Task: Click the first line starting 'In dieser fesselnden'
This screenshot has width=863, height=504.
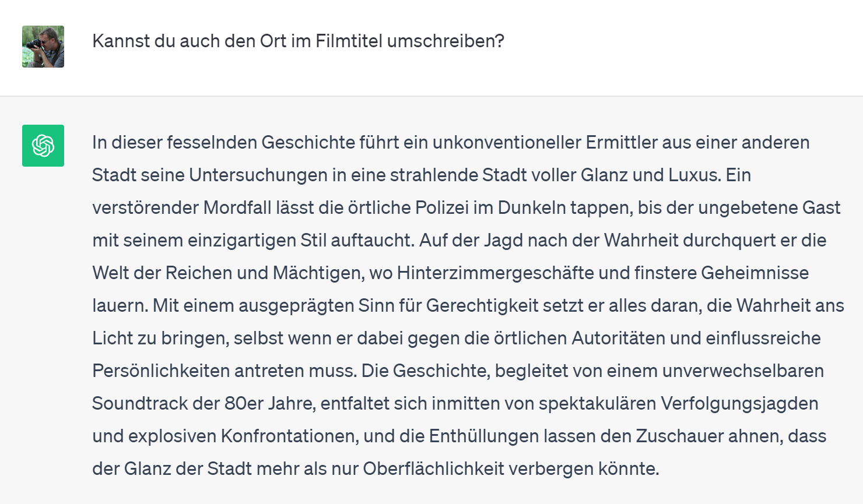Action: click(450, 143)
